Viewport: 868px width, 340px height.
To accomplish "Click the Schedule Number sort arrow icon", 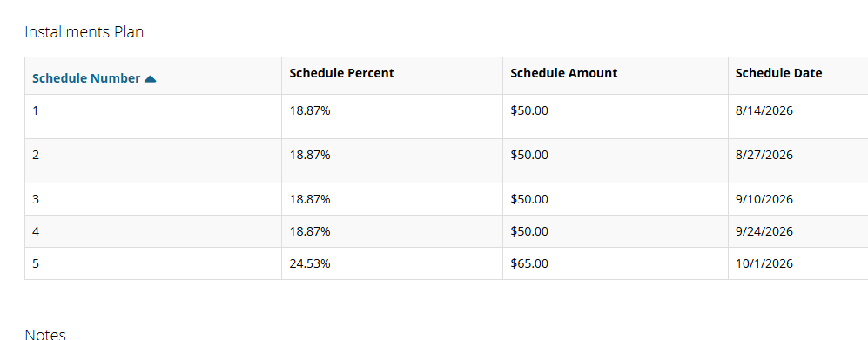I will click(x=150, y=79).
